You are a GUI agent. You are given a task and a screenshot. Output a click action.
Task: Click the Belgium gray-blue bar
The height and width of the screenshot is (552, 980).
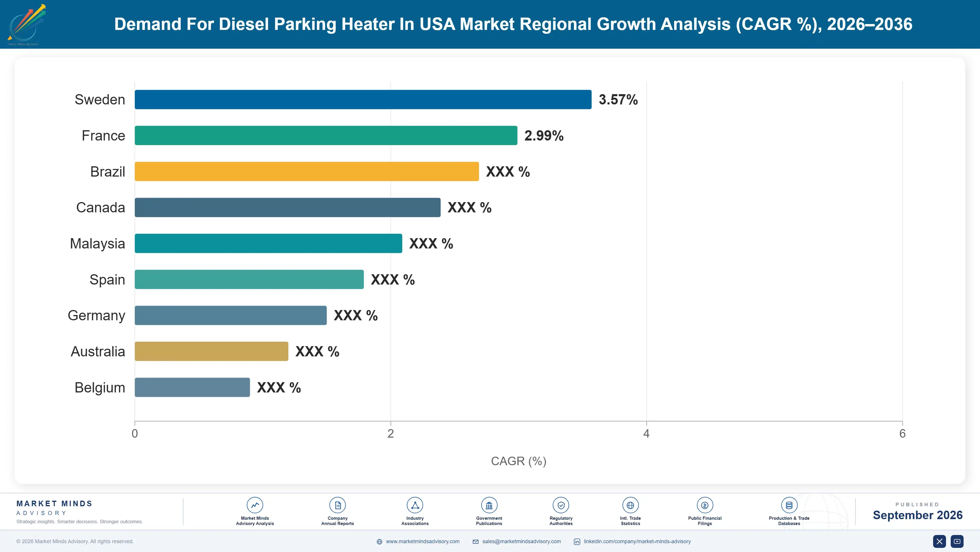(x=192, y=387)
